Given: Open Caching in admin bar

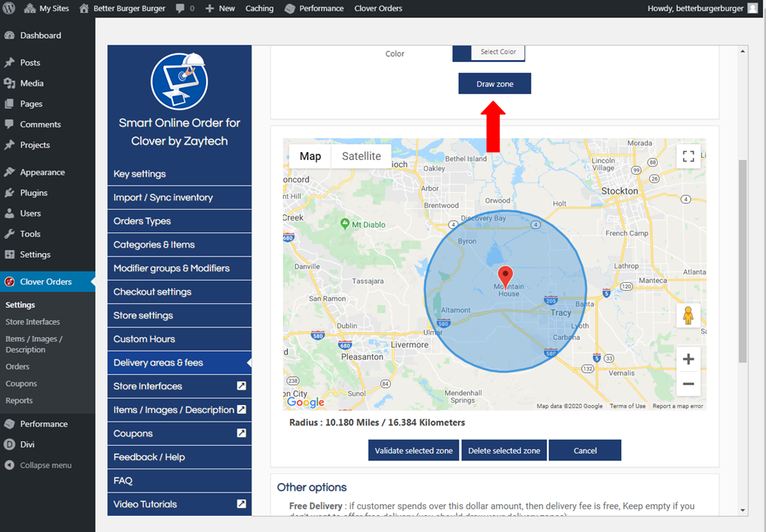Looking at the screenshot, I should [259, 8].
